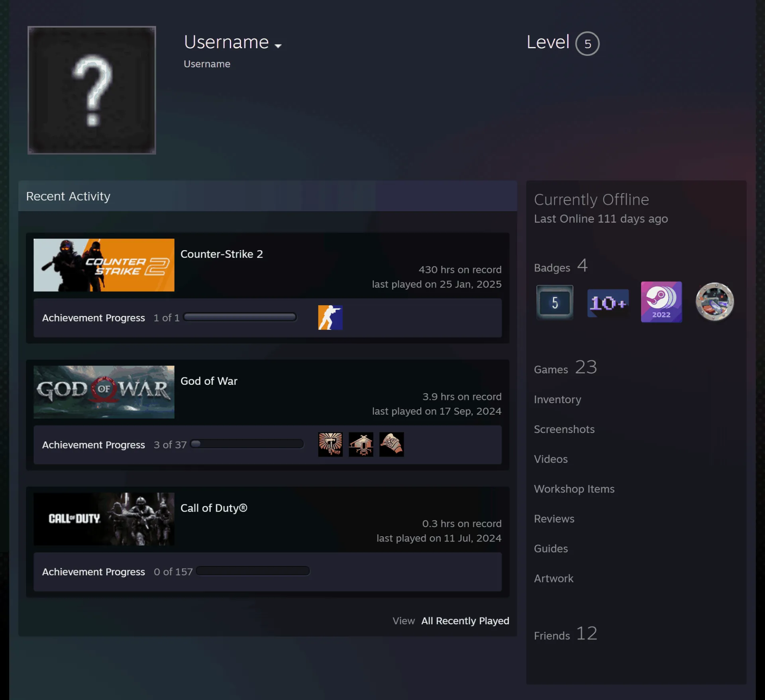This screenshot has width=765, height=700.
Task: Click God of War achievement progress bar
Action: 247,444
